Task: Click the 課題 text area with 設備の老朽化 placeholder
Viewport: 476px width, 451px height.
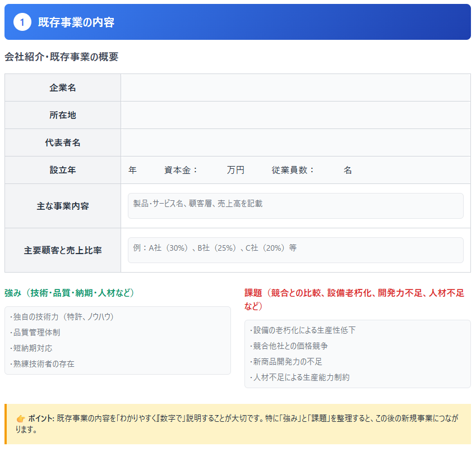Action: coord(357,354)
